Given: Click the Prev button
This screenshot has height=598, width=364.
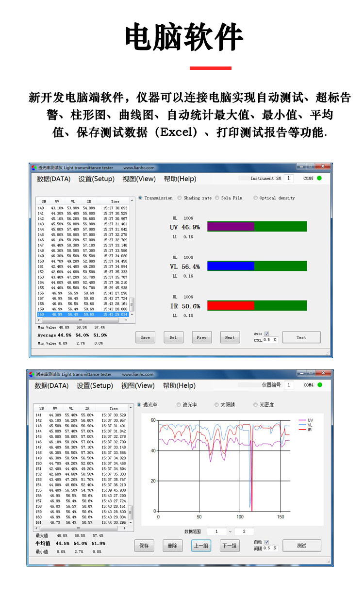Looking at the screenshot, I should (201, 338).
